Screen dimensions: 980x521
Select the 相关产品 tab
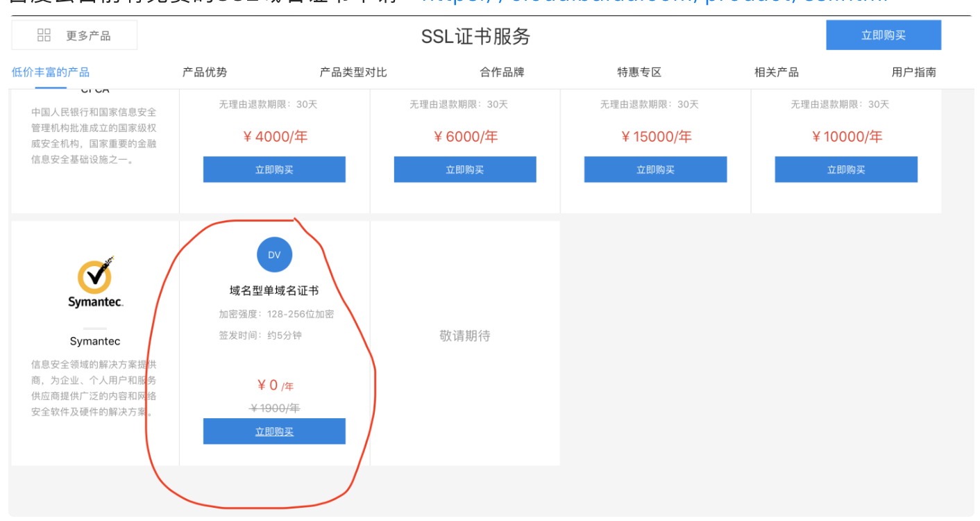(777, 72)
